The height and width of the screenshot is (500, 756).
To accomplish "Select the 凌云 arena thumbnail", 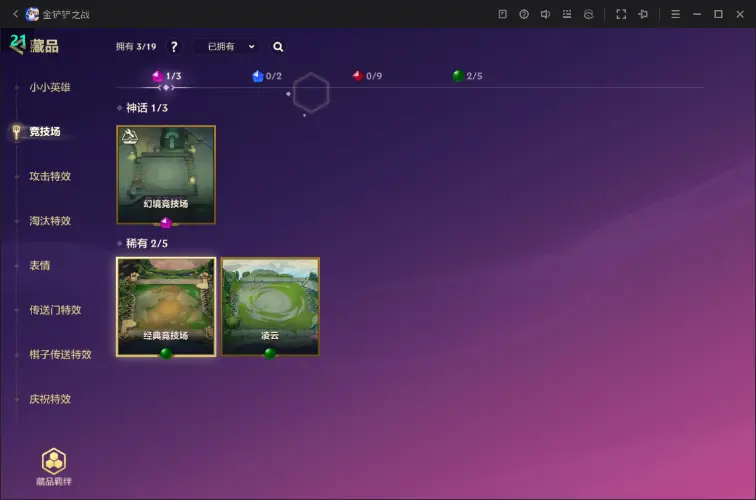I will 270,307.
